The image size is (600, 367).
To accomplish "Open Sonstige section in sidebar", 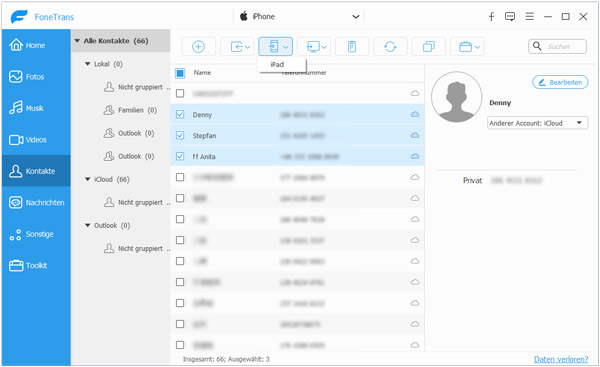I will (x=36, y=234).
